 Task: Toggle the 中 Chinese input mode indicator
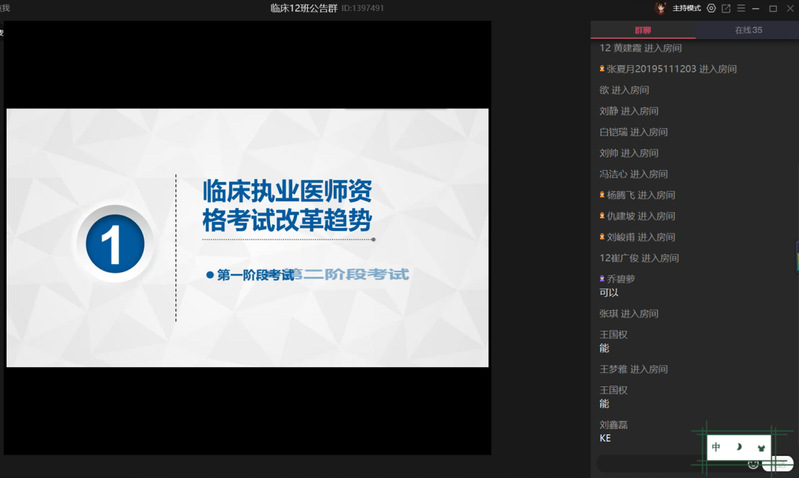[x=716, y=447]
